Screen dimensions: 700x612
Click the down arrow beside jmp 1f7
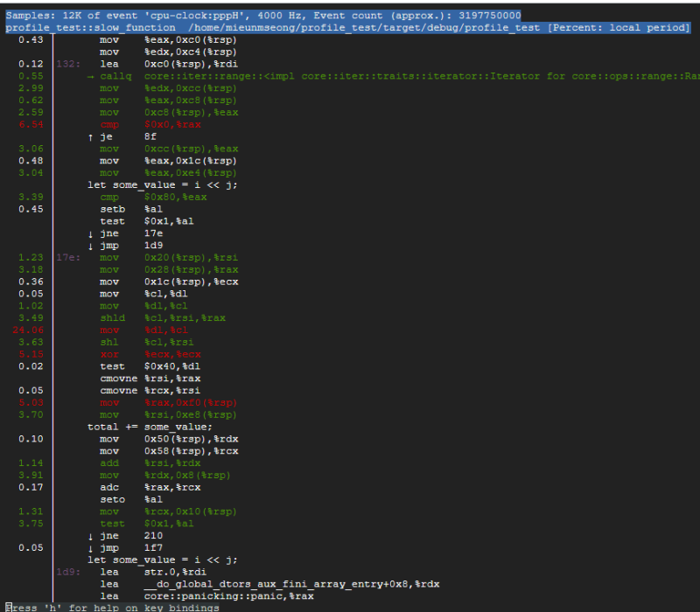(x=91, y=547)
